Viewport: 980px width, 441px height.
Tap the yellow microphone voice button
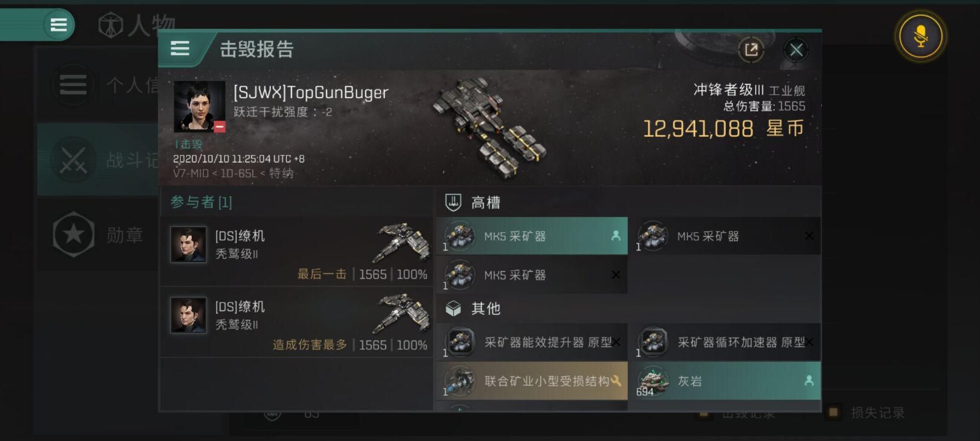(x=920, y=36)
